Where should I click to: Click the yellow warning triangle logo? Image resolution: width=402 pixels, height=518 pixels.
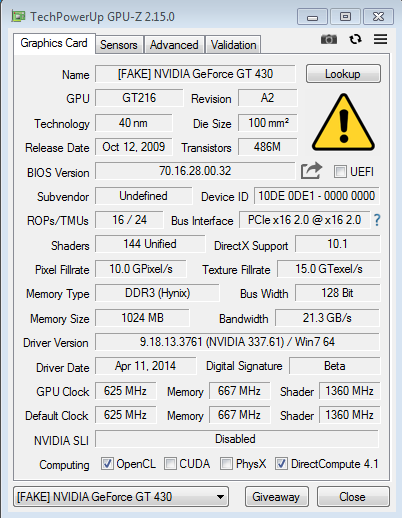(343, 122)
